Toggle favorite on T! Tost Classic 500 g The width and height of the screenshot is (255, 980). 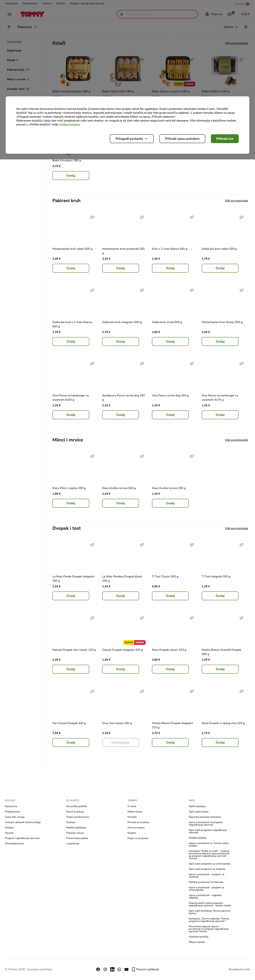click(x=192, y=545)
